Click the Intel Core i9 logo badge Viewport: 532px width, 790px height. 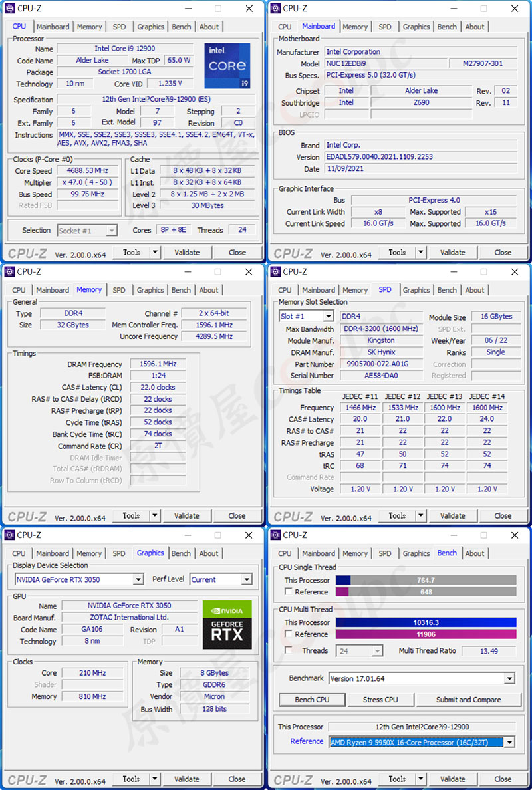[x=227, y=66]
